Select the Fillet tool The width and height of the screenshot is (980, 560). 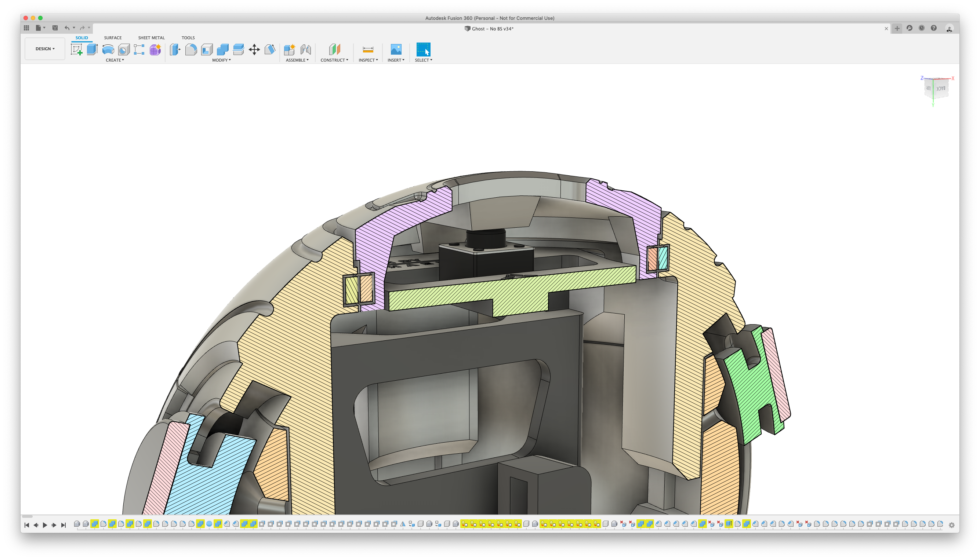click(x=191, y=50)
